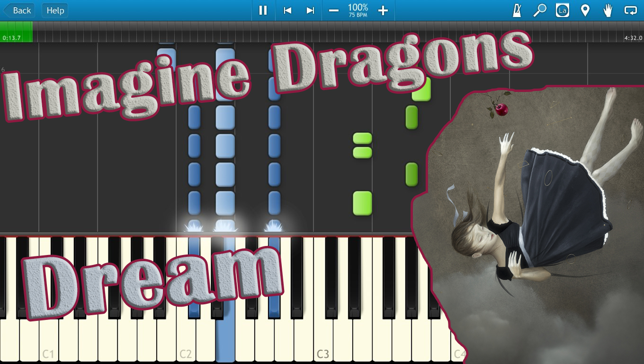Open the zoom magnifier tool
Image resolution: width=644 pixels, height=364 pixels.
(540, 10)
